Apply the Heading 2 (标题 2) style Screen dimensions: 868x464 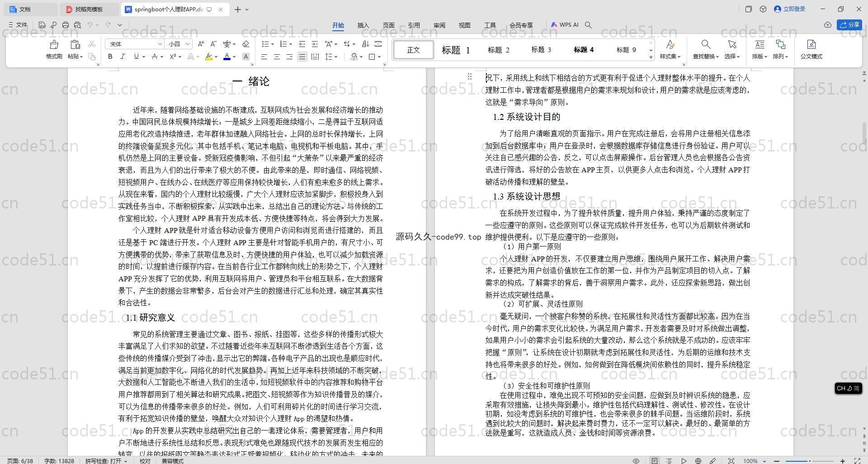(498, 50)
